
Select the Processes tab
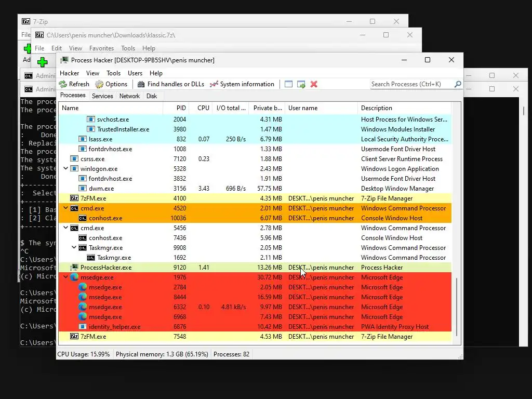(73, 96)
